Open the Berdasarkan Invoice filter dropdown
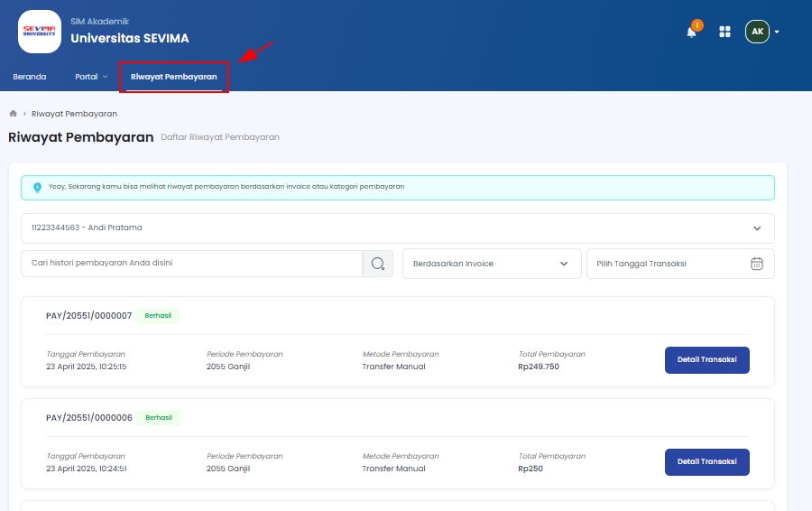The height and width of the screenshot is (511, 812). 491,264
